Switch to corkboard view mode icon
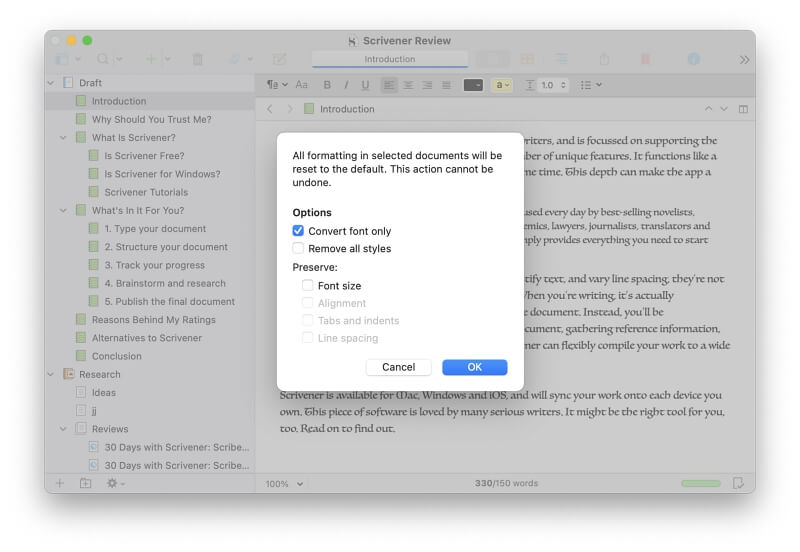The image size is (800, 552). click(x=527, y=59)
